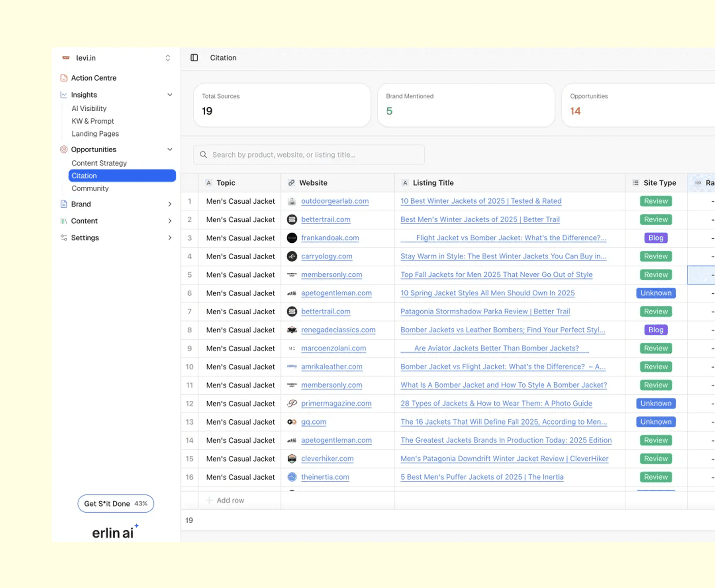The width and height of the screenshot is (715, 588).
Task: Expand the Content section chevron
Action: point(170,221)
